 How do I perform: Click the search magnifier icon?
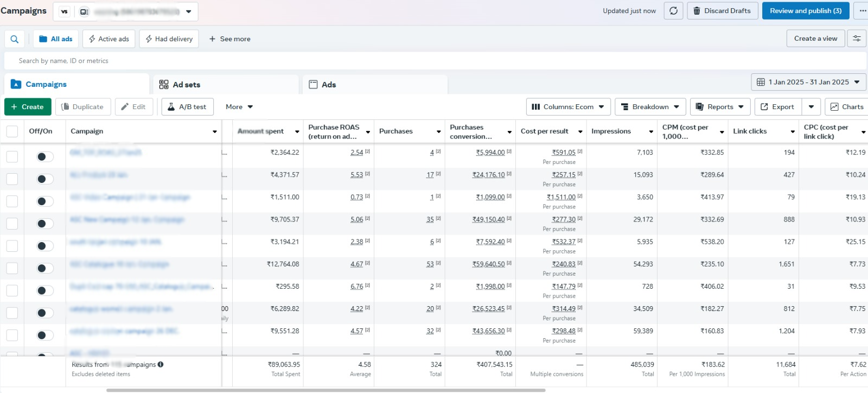[15, 39]
